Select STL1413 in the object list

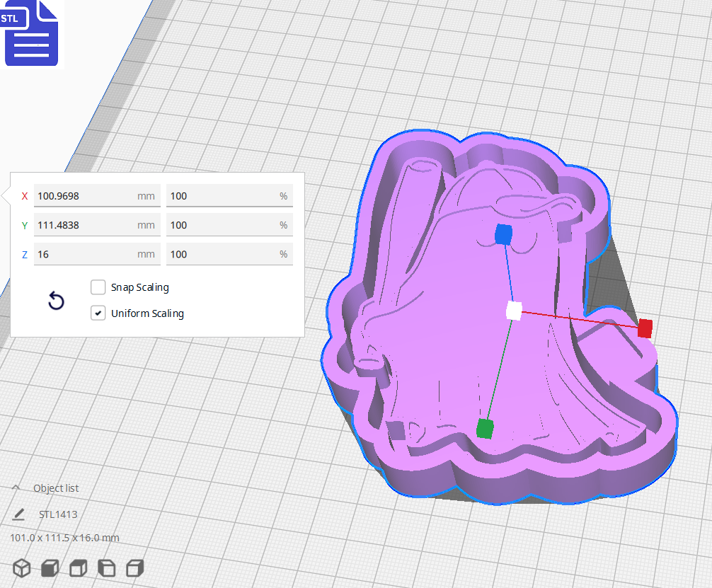(x=59, y=514)
